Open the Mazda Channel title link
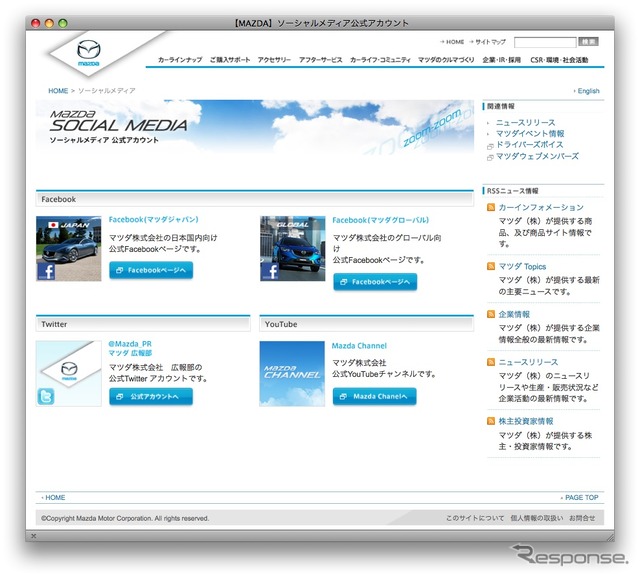 359,346
